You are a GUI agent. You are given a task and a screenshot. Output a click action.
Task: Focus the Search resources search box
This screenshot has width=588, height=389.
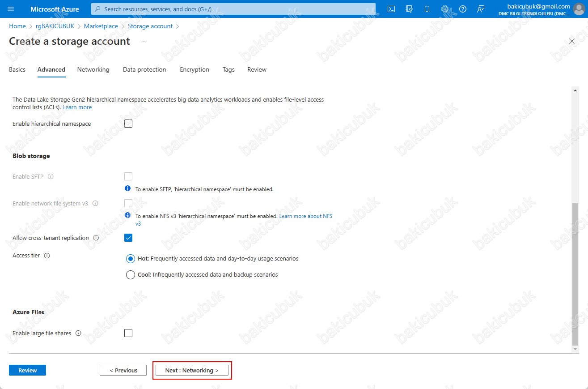[x=233, y=9]
